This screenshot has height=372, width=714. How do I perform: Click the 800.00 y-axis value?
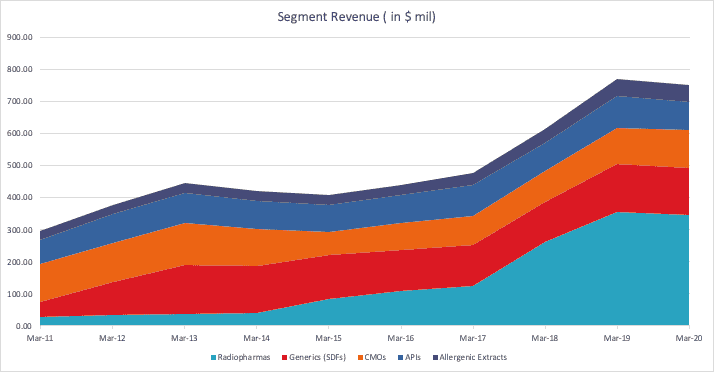[20, 69]
